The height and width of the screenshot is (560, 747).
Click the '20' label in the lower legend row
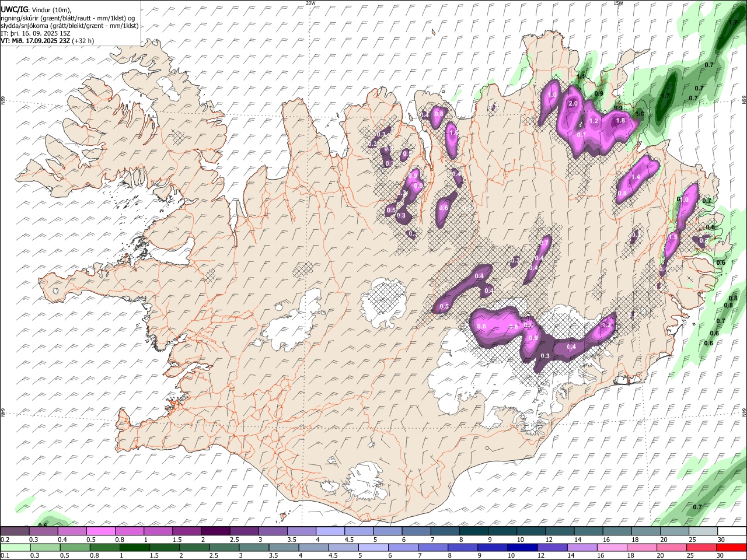coord(660,556)
